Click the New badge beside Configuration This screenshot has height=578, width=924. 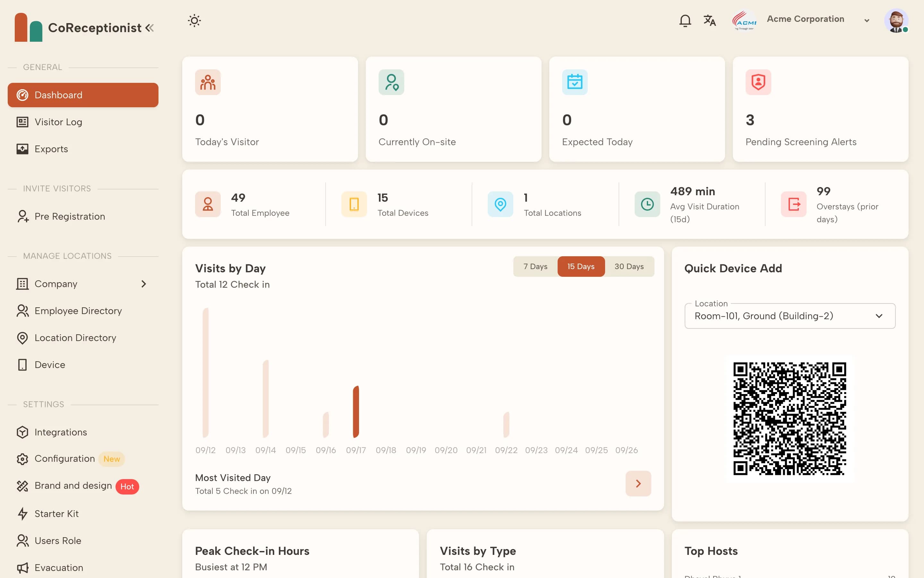(112, 459)
